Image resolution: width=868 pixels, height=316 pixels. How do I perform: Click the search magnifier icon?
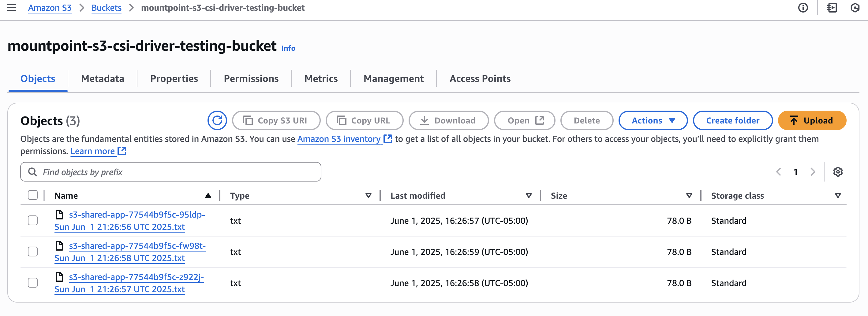(x=32, y=172)
